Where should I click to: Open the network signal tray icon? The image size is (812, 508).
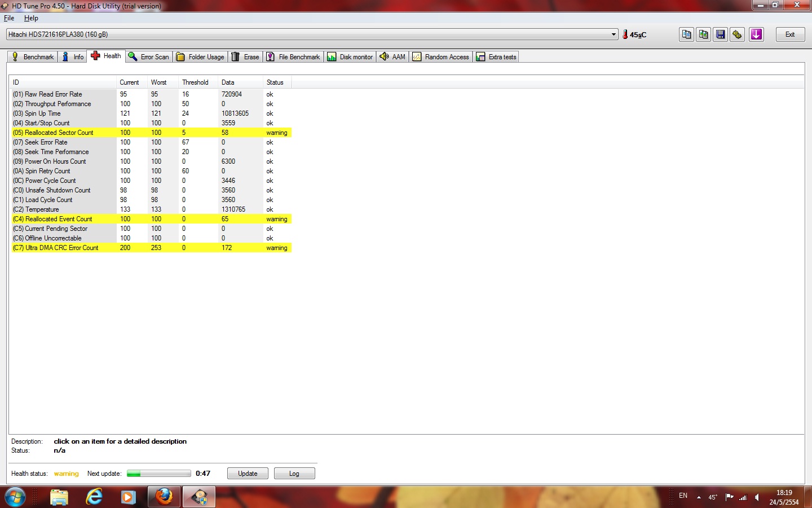tap(743, 497)
